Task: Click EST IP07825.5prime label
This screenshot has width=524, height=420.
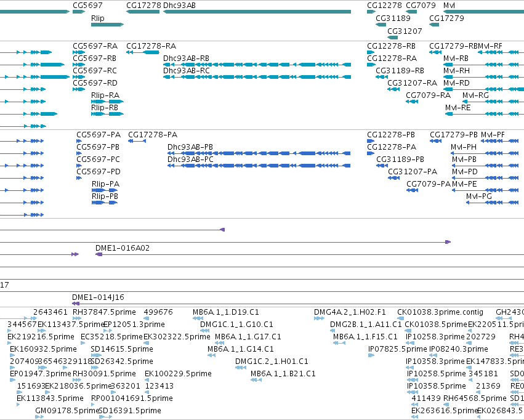Action: point(398,349)
